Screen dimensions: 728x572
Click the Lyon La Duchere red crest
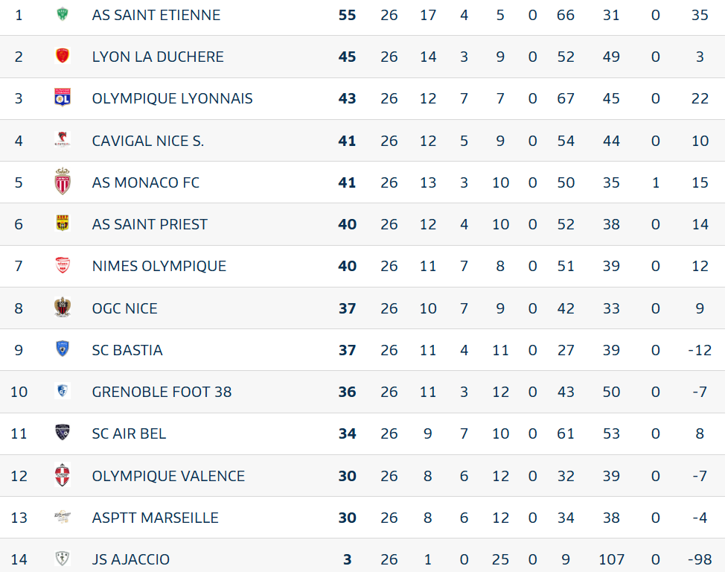(63, 56)
